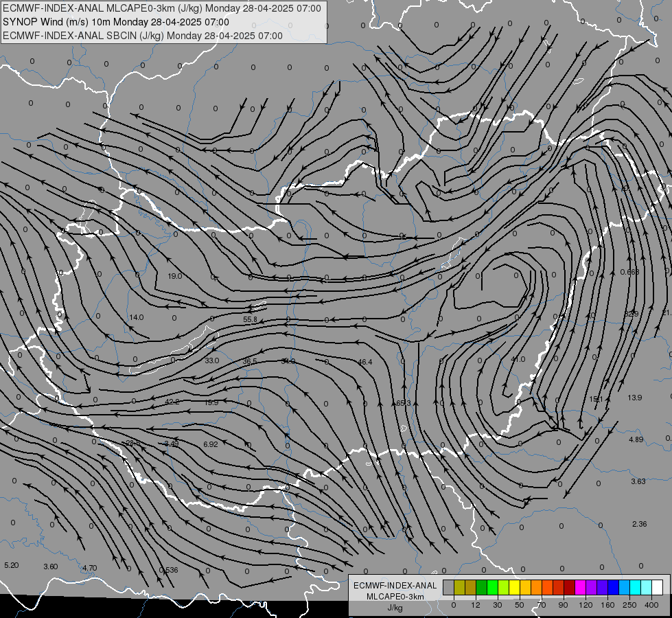This screenshot has width=672, height=618.
Task: Select the cyan swatch right of 250
Action: pos(635,587)
